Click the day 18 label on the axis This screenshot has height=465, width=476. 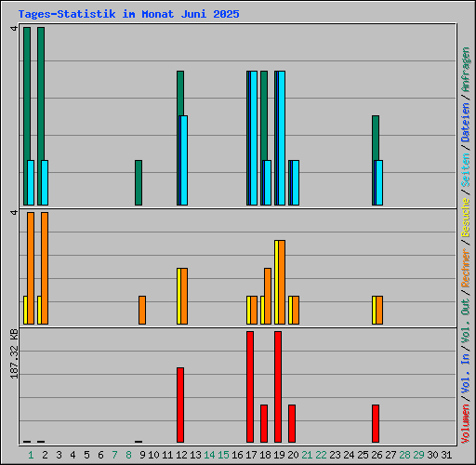(x=265, y=455)
